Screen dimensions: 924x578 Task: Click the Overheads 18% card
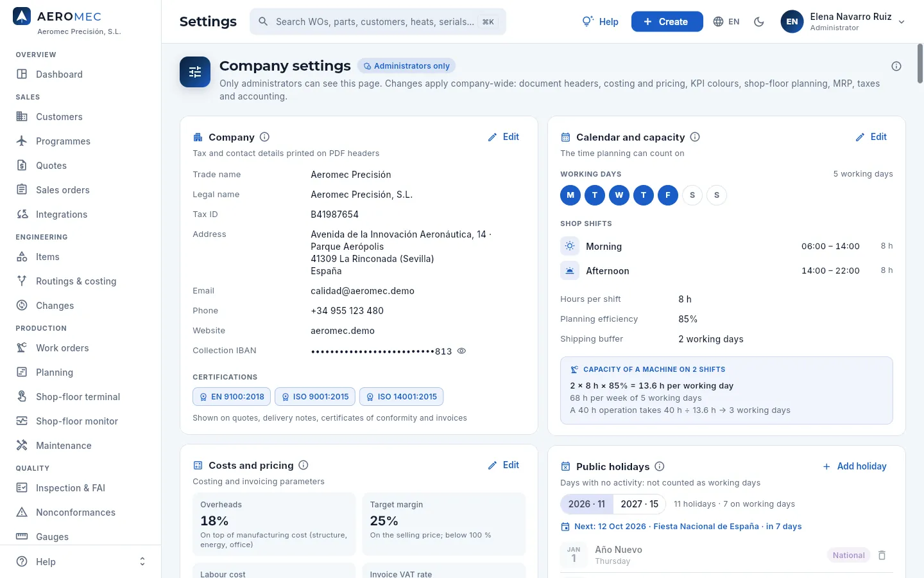point(274,524)
